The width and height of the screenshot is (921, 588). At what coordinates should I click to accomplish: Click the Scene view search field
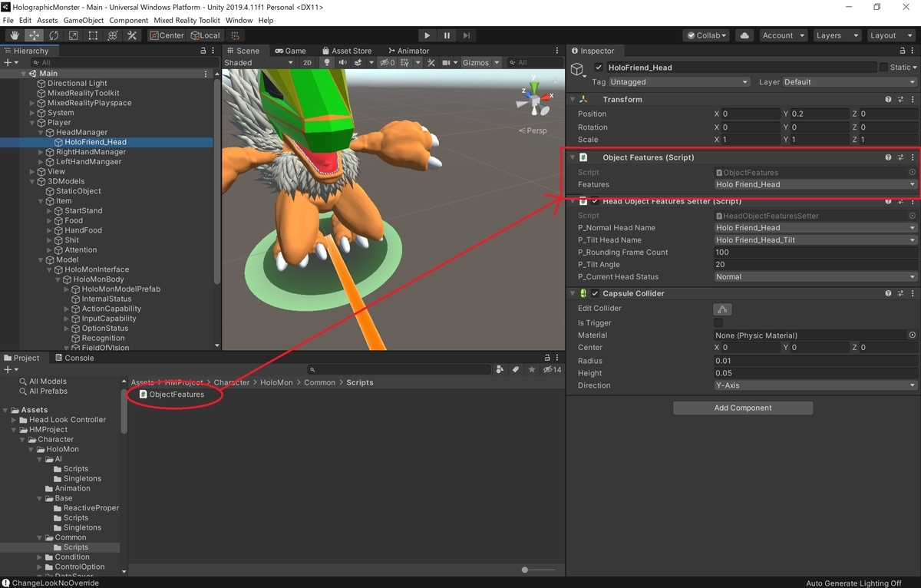coord(533,63)
